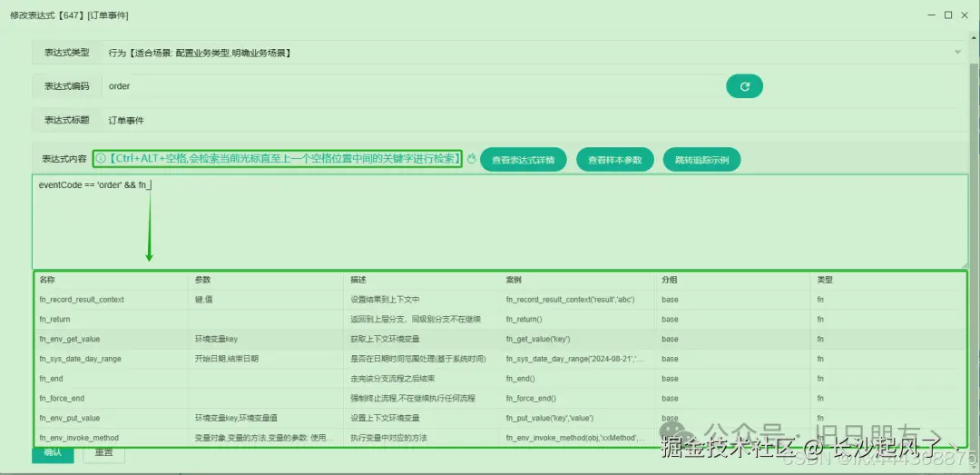Focus the 表达式编码 field containing order

pos(413,86)
